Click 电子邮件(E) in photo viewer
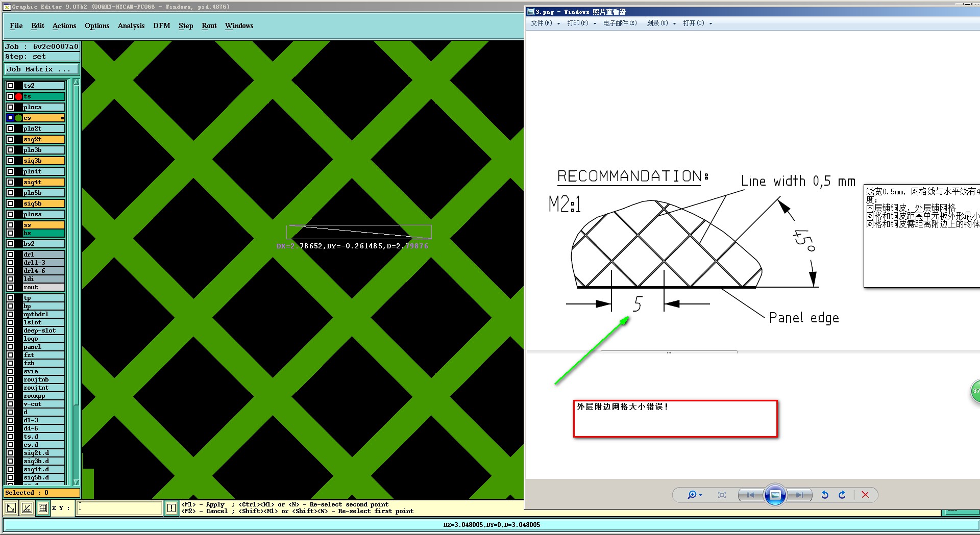 click(x=620, y=23)
